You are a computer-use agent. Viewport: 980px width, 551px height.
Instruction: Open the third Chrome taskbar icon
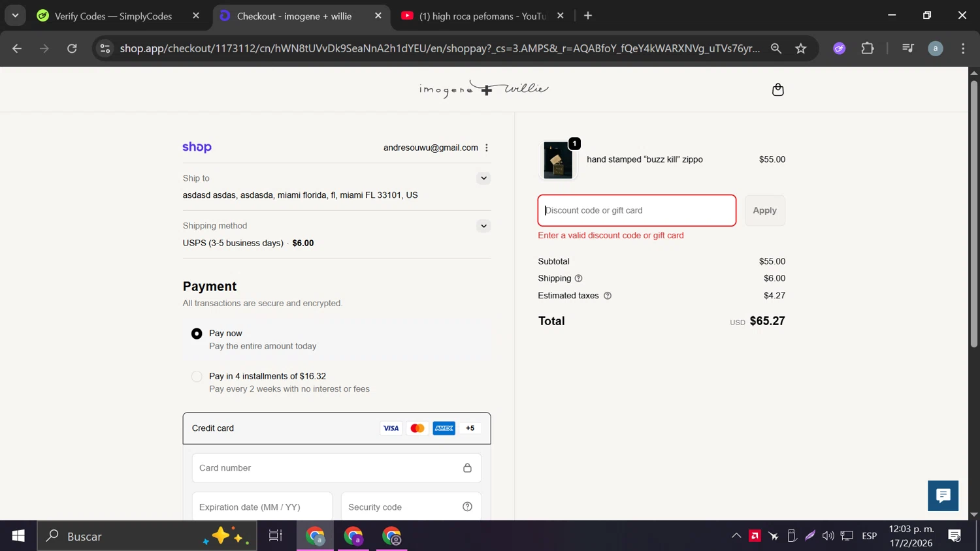pyautogui.click(x=392, y=536)
